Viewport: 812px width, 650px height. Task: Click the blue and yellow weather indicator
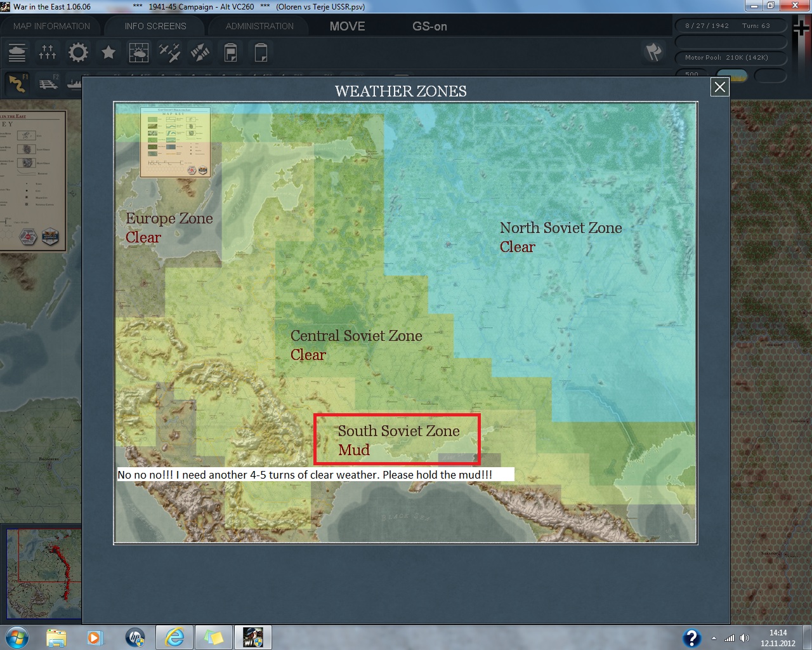click(x=731, y=76)
